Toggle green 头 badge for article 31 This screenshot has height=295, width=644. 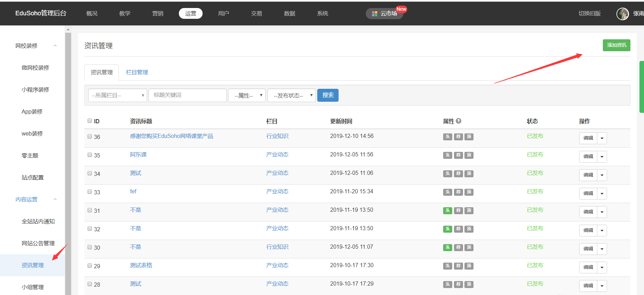coord(448,210)
